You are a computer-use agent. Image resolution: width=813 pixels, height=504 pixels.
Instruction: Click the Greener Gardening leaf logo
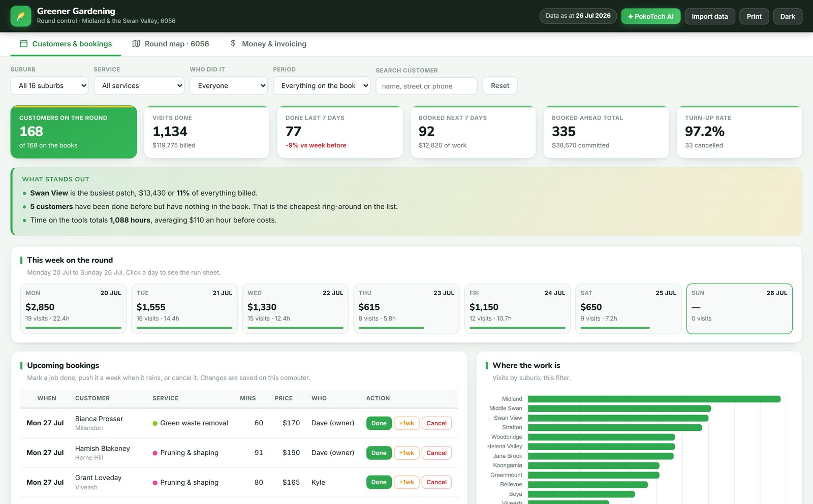(21, 16)
